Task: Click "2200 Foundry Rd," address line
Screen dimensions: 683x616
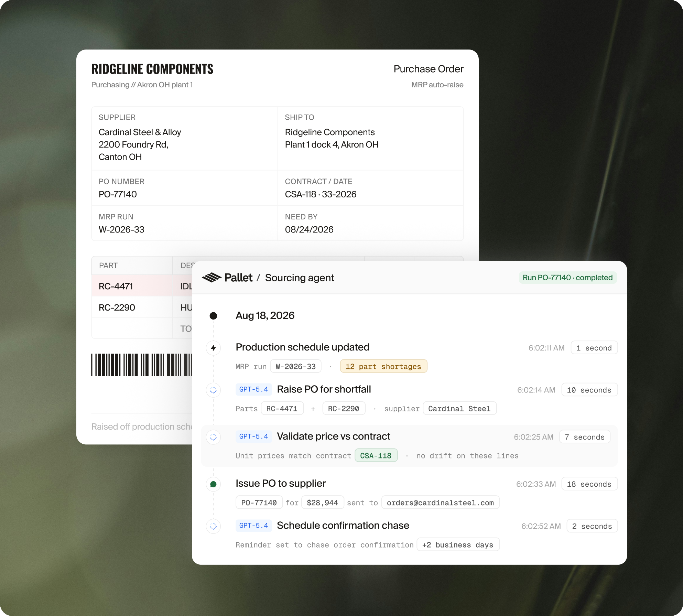Action: tap(133, 144)
